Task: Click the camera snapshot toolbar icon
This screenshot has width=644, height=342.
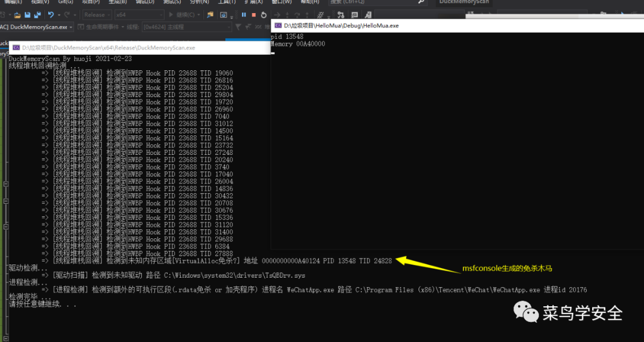Action: [224, 15]
